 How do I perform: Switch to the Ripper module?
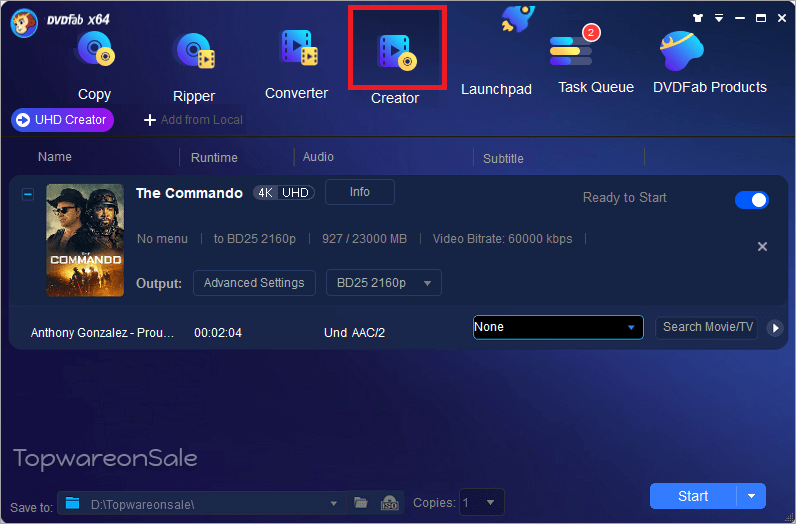tap(194, 67)
